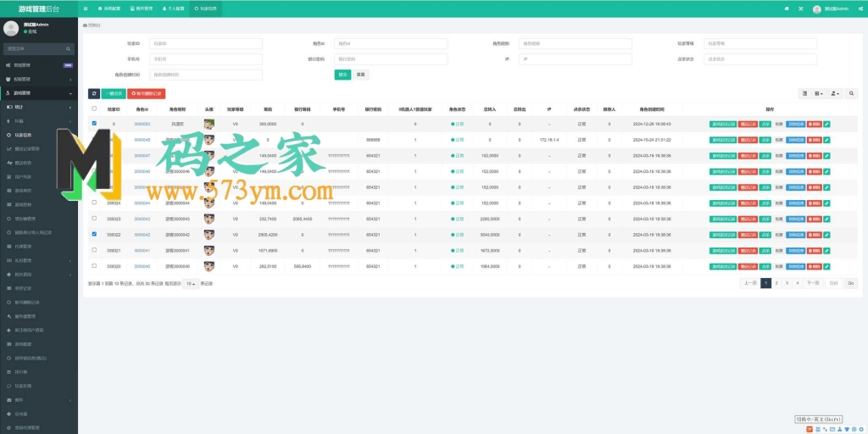The height and width of the screenshot is (434, 868).
Task: Open role id link 3000042
Action: (x=142, y=235)
